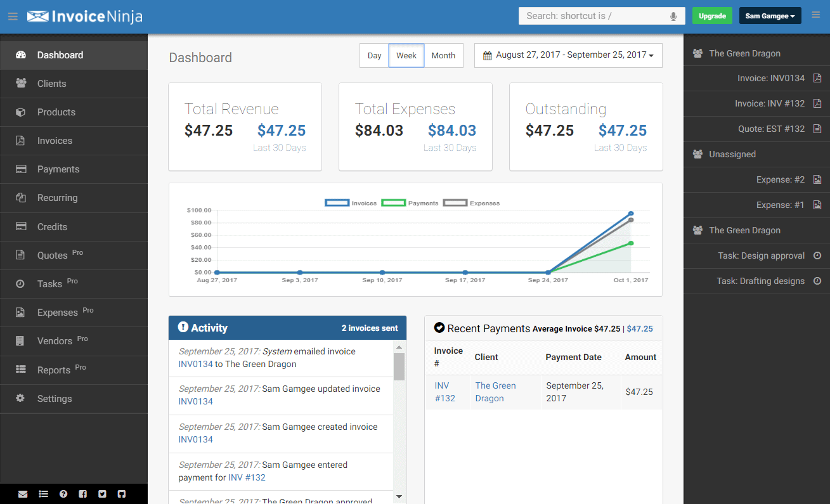This screenshot has width=830, height=504.
Task: Click the activity list scrollbar thumb
Action: (x=399, y=366)
